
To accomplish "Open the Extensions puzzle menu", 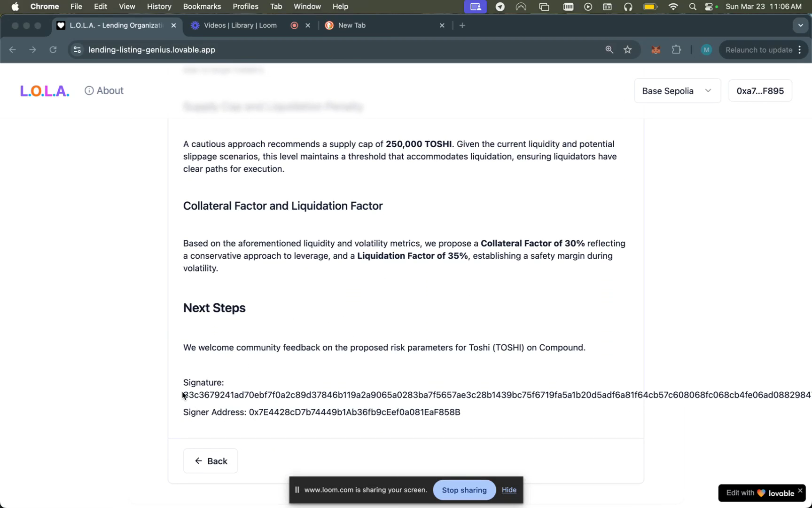I will coord(676,50).
